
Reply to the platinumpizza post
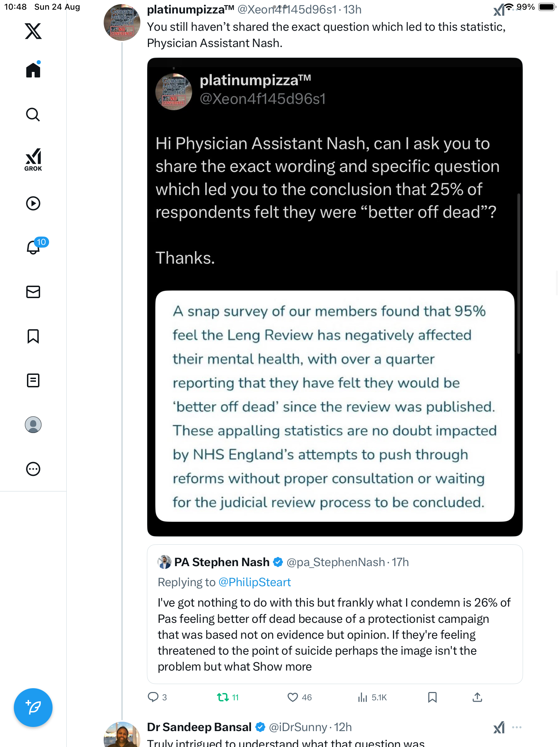pyautogui.click(x=153, y=697)
